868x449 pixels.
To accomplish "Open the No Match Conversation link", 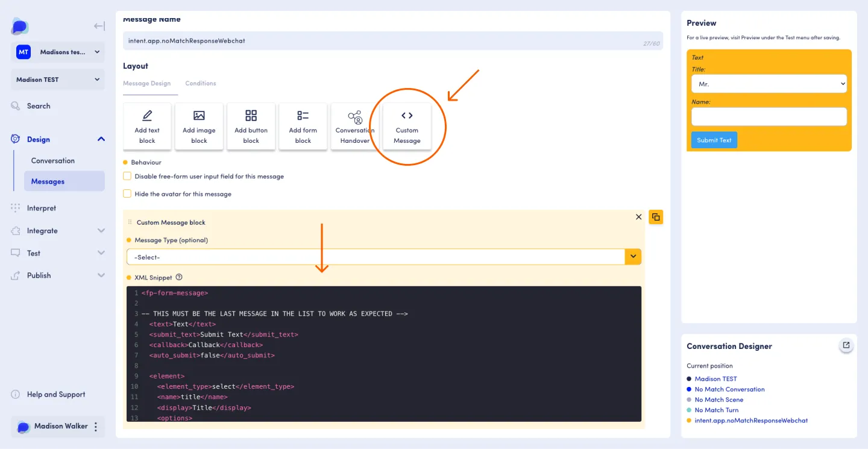I will click(729, 389).
